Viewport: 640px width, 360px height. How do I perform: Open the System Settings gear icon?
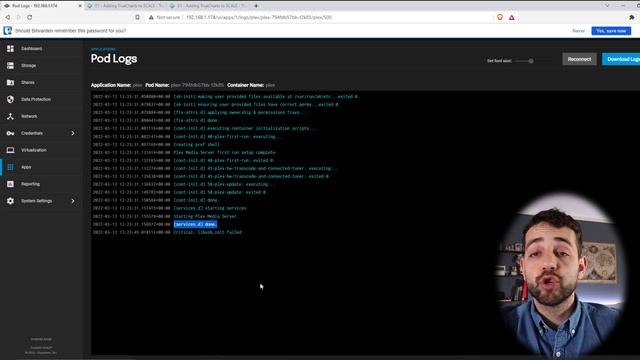(x=10, y=201)
